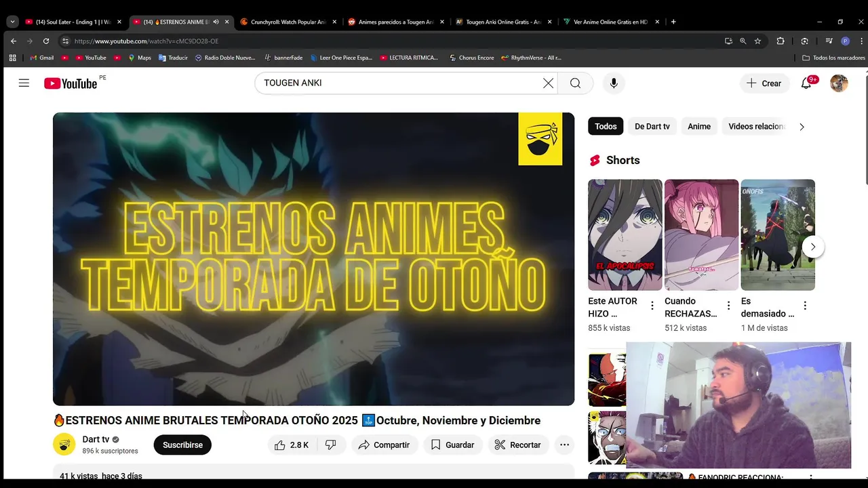
Task: Click the Crear button
Action: click(764, 83)
